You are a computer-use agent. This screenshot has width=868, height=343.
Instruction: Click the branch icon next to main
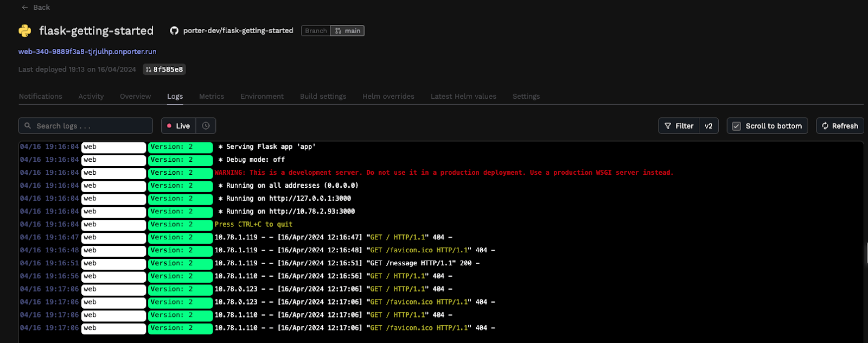(339, 31)
